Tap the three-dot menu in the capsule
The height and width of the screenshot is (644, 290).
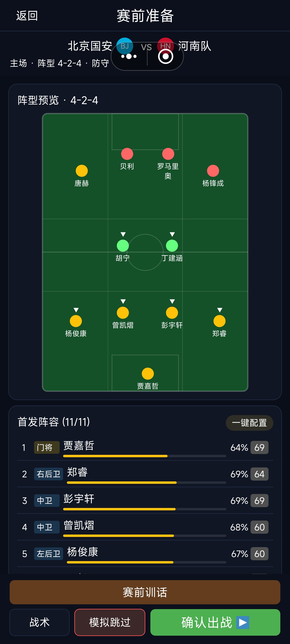129,56
